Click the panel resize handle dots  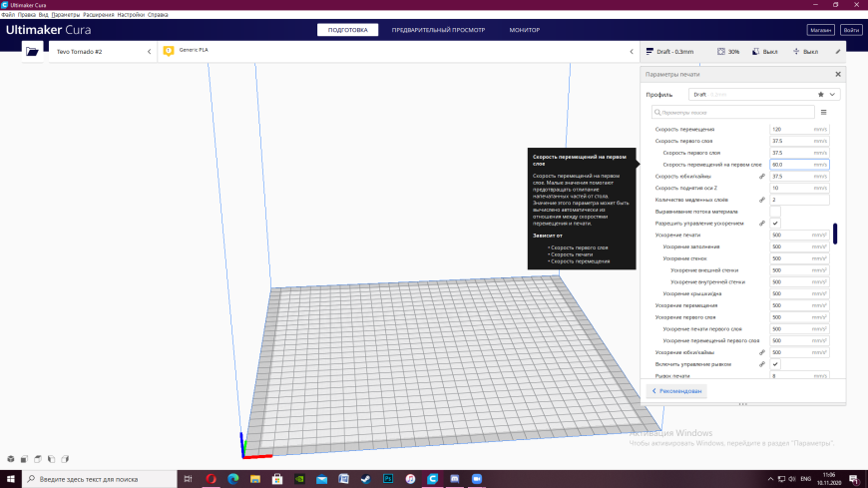[x=743, y=404]
